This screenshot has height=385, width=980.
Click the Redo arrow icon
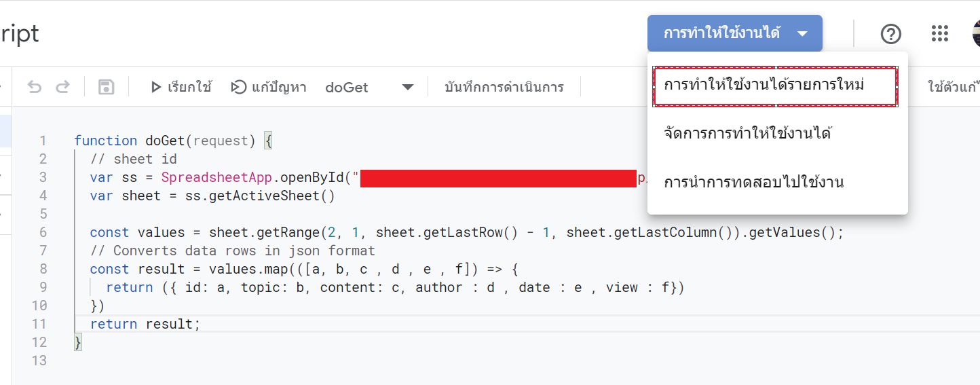[62, 87]
